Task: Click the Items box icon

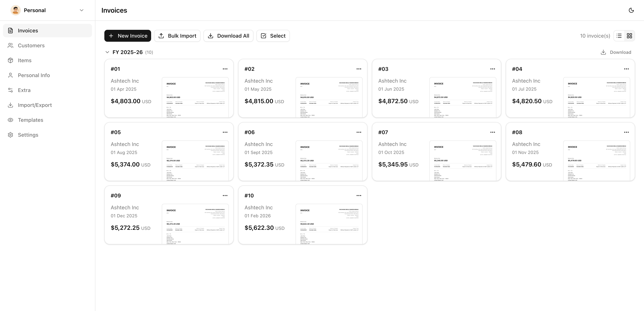Action: (x=10, y=61)
